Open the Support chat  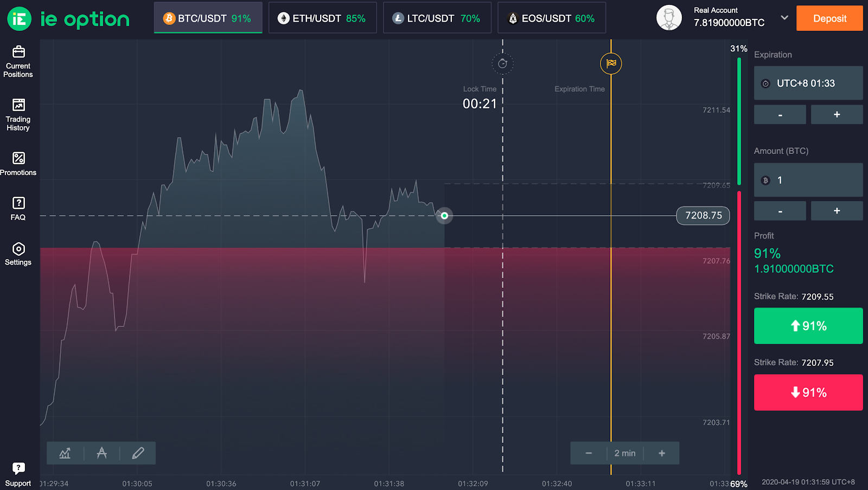[18, 474]
